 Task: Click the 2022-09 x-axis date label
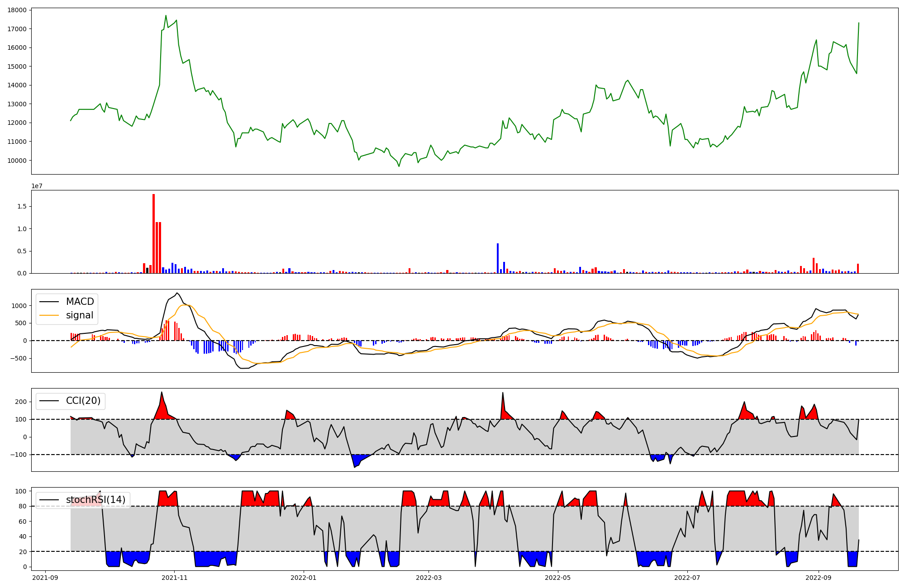pos(818,578)
